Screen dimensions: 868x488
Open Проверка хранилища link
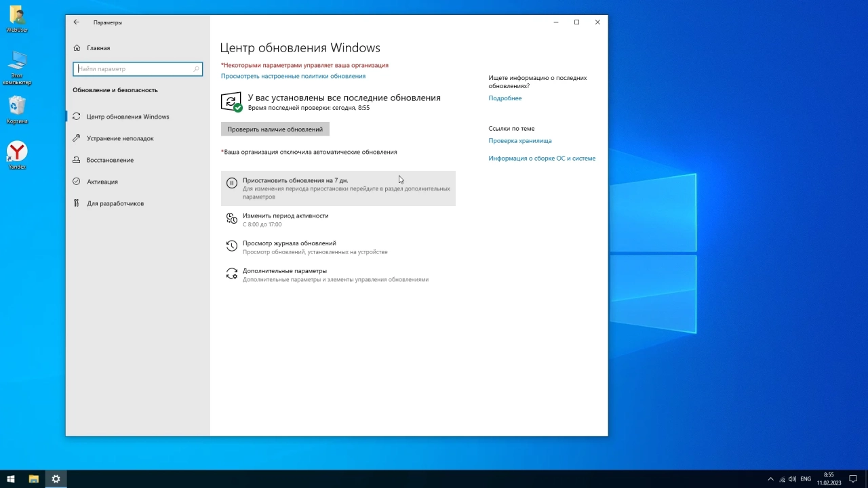(520, 141)
